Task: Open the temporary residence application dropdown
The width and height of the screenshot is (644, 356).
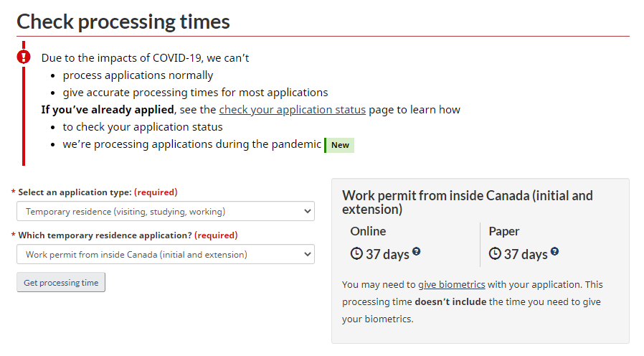Action: tap(165, 254)
